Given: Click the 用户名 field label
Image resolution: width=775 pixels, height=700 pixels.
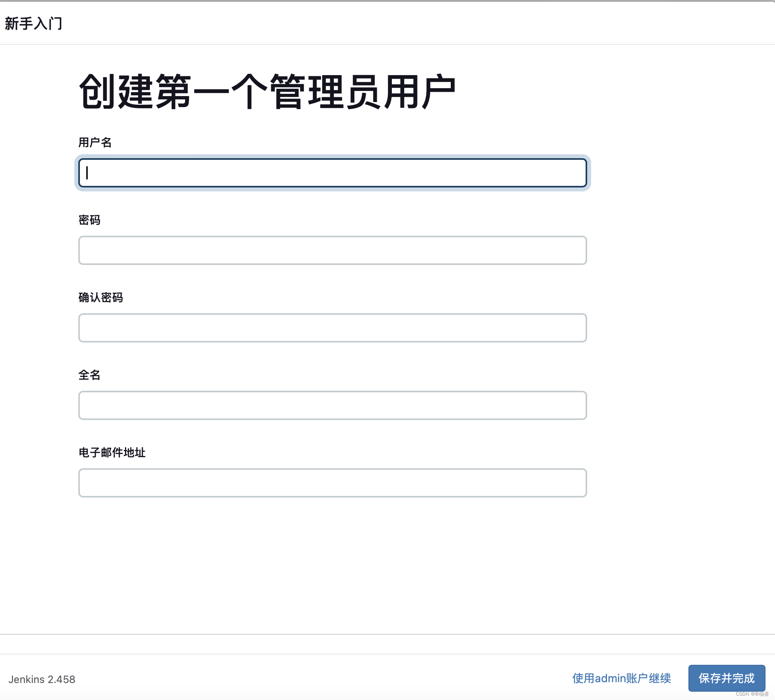Looking at the screenshot, I should (95, 142).
